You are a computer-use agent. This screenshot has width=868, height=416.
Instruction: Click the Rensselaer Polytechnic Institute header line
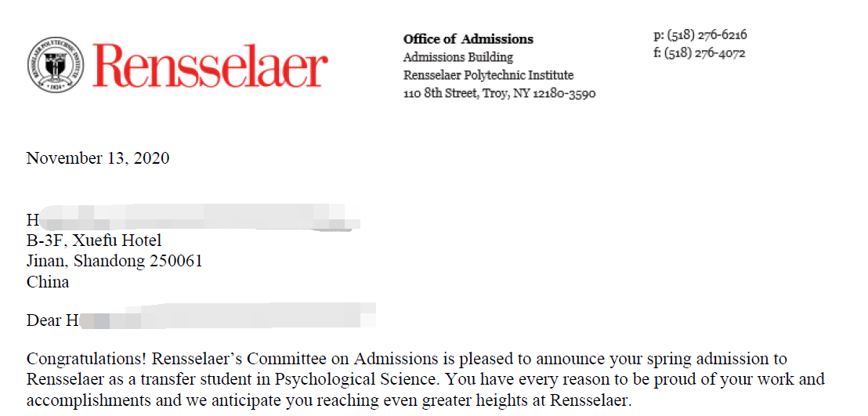[488, 75]
